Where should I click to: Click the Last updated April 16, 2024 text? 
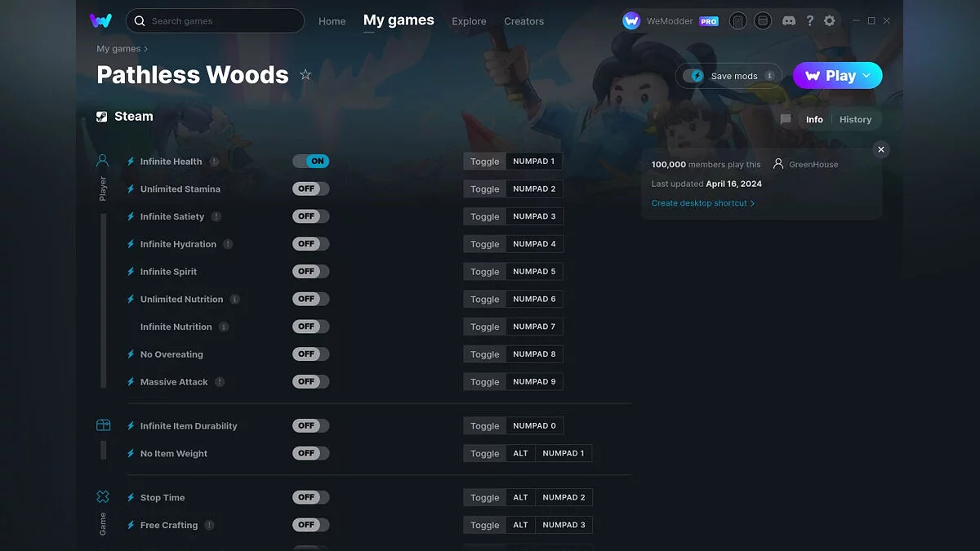pyautogui.click(x=706, y=184)
